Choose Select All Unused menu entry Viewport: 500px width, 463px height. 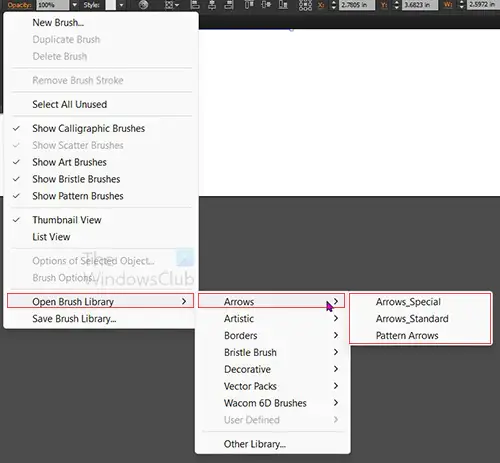pos(101,104)
